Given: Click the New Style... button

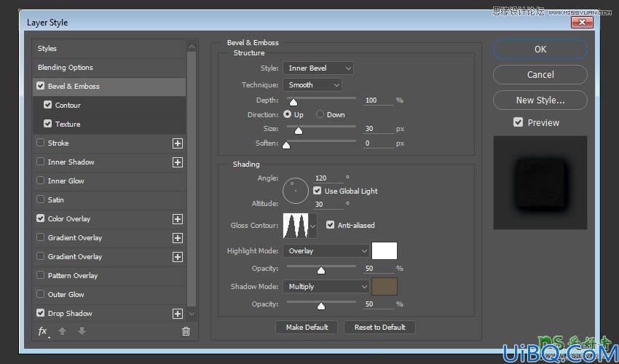Looking at the screenshot, I should (540, 100).
